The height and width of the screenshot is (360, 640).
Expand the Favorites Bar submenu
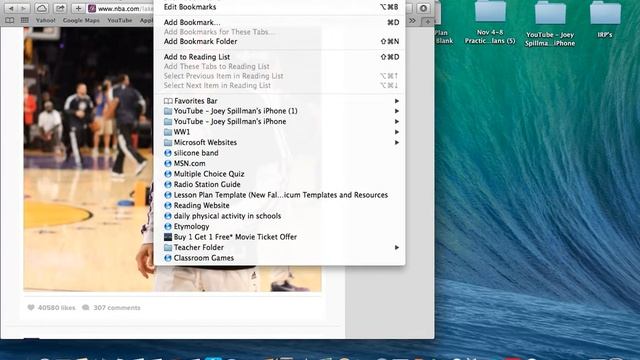coord(280,100)
